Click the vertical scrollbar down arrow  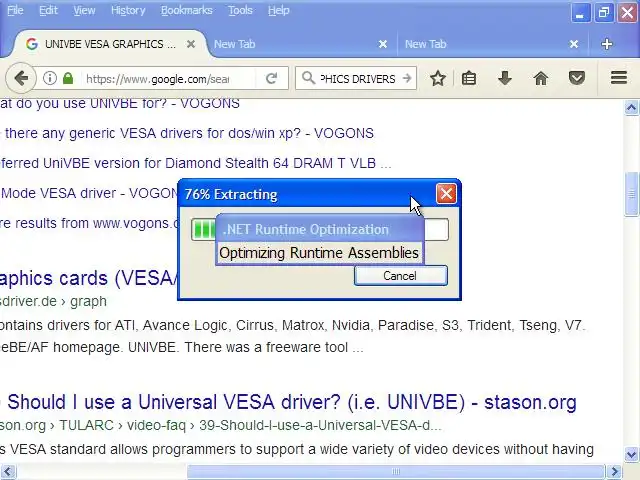631,454
